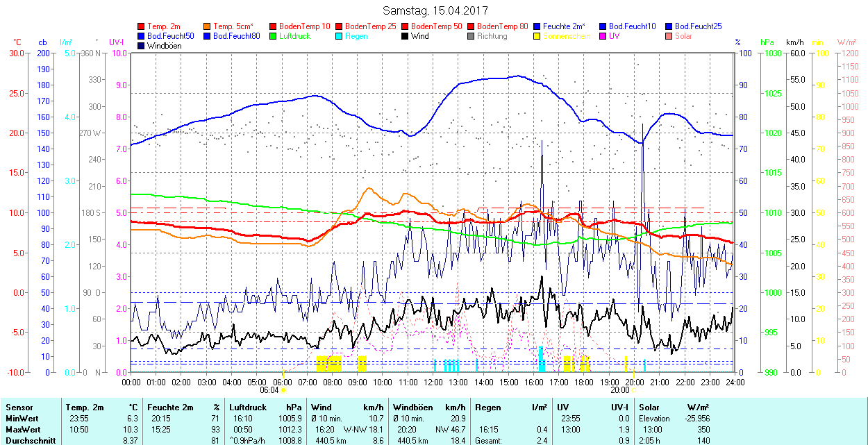Click the 20:00 sunset time marker
The image size is (868, 445).
click(x=620, y=390)
